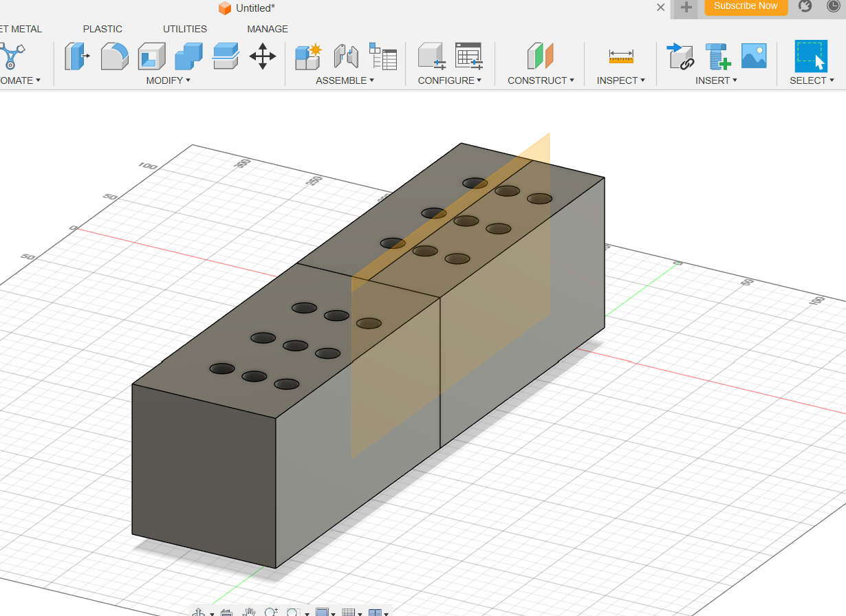Open the Orbit type dropdown arrow
The image size is (846, 616).
coord(212,613)
